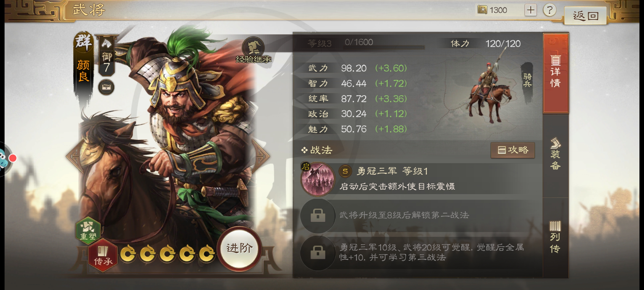
Task: Switch to the 装备 equipment tab
Action: coord(555,154)
